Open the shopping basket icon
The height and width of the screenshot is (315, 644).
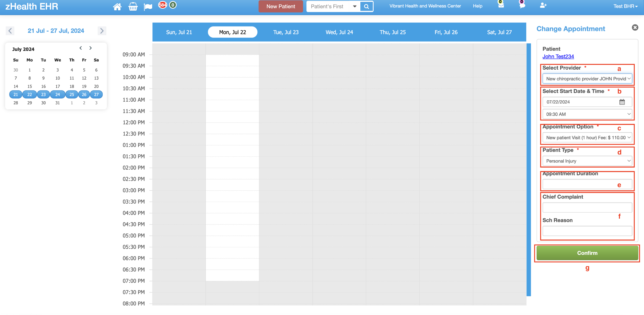pos(133,6)
